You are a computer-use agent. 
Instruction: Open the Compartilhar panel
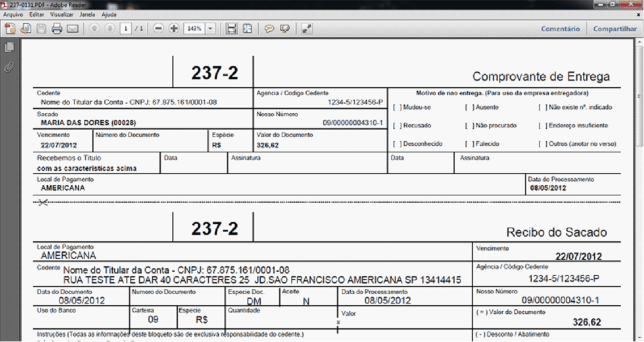(x=615, y=29)
